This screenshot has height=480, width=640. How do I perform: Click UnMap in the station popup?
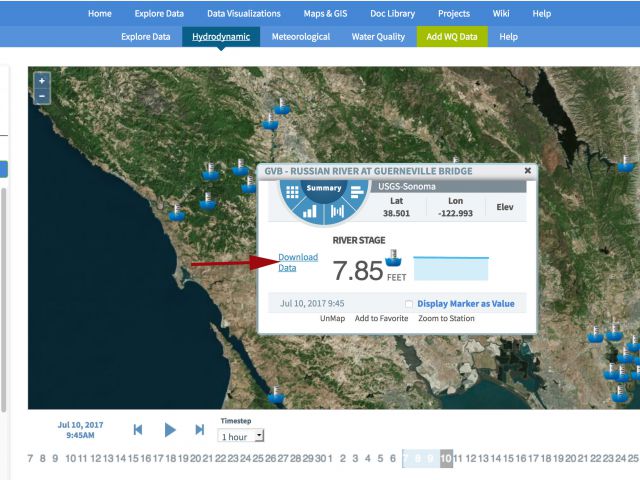(x=332, y=318)
